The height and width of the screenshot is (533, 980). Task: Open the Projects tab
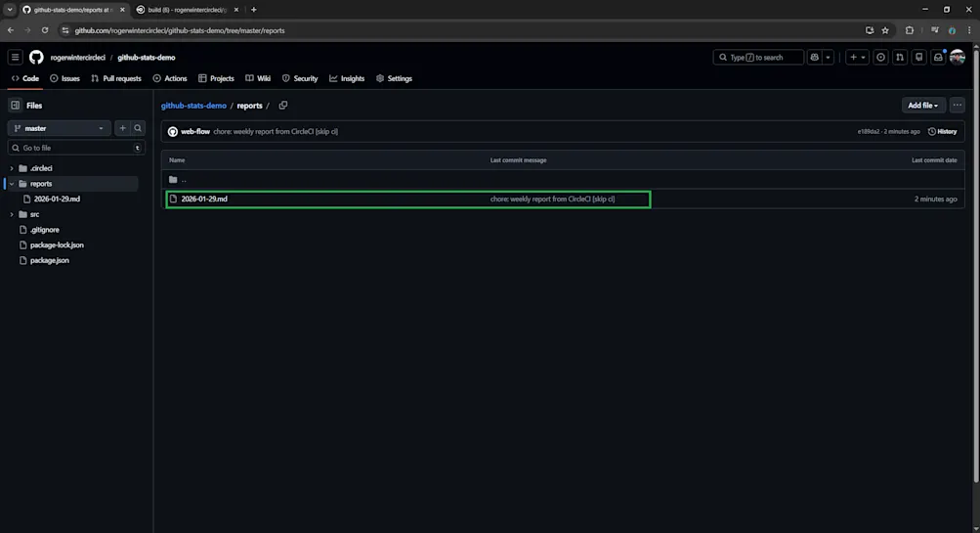click(216, 78)
